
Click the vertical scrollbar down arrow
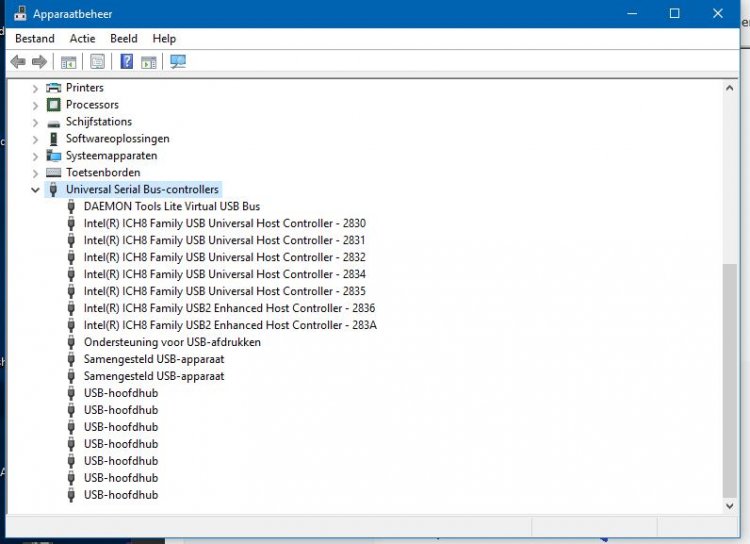(729, 506)
